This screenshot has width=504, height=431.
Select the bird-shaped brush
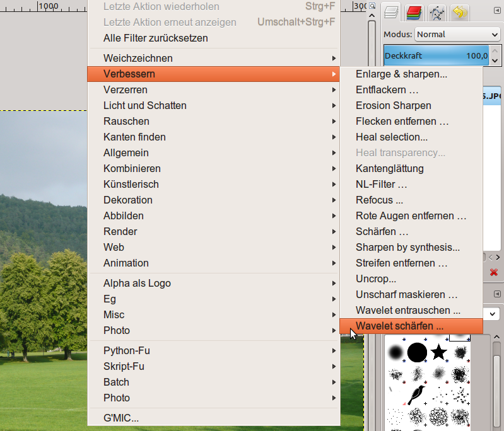tap(417, 394)
